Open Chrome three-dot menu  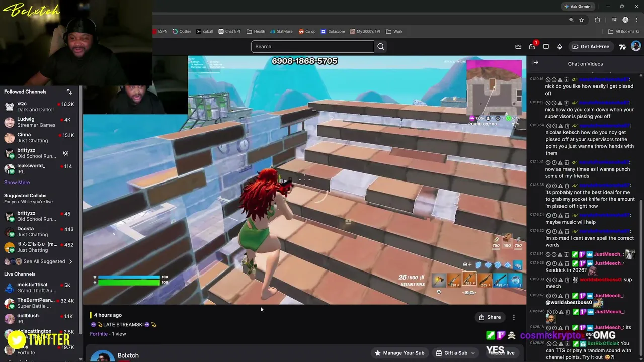[x=637, y=20]
